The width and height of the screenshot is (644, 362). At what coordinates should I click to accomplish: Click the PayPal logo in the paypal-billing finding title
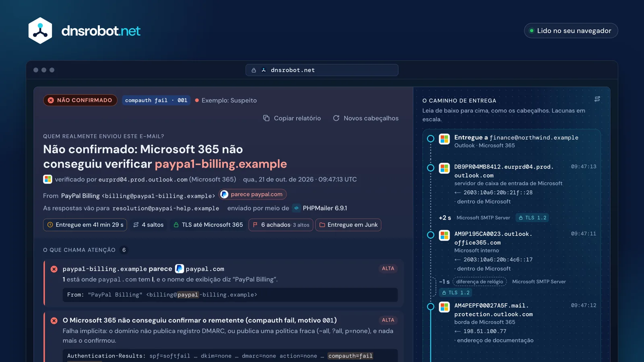[180, 269]
